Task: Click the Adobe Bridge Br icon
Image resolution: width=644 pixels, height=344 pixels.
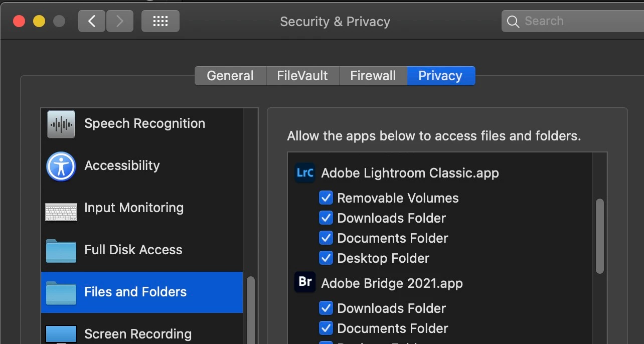Action: point(305,282)
